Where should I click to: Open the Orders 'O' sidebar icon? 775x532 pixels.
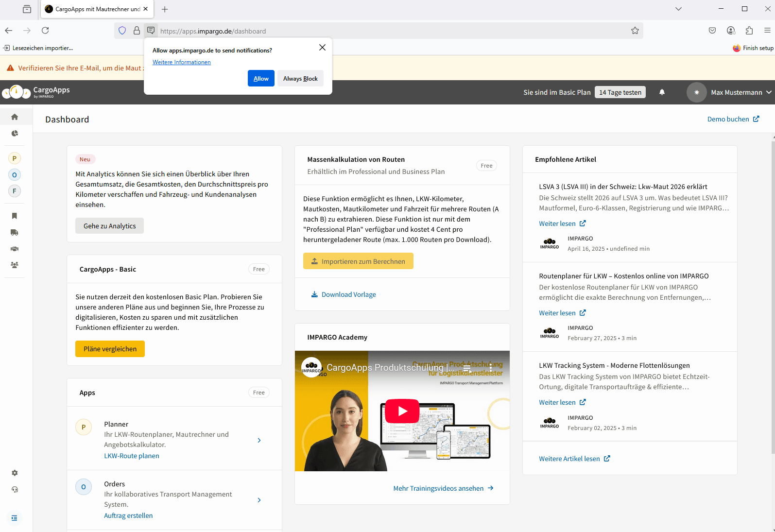[15, 175]
